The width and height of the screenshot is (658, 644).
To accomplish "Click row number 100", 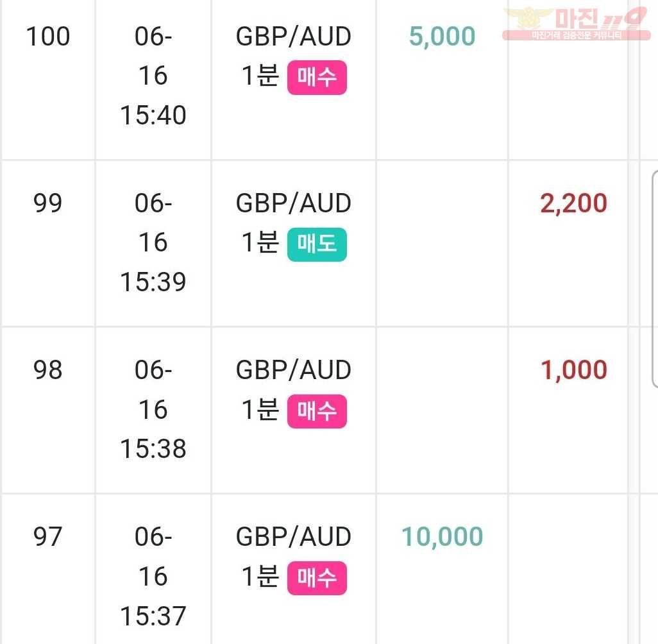I will click(48, 36).
